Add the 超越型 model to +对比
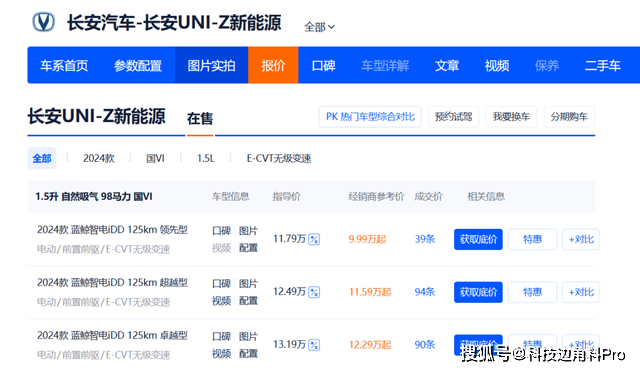This screenshot has width=640, height=371. pos(581,292)
